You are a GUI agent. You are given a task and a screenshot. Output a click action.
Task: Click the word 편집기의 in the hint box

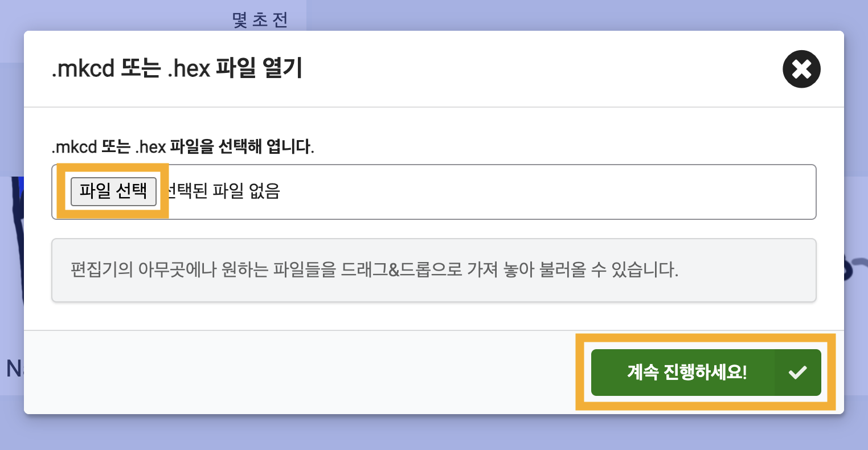[x=102, y=269]
